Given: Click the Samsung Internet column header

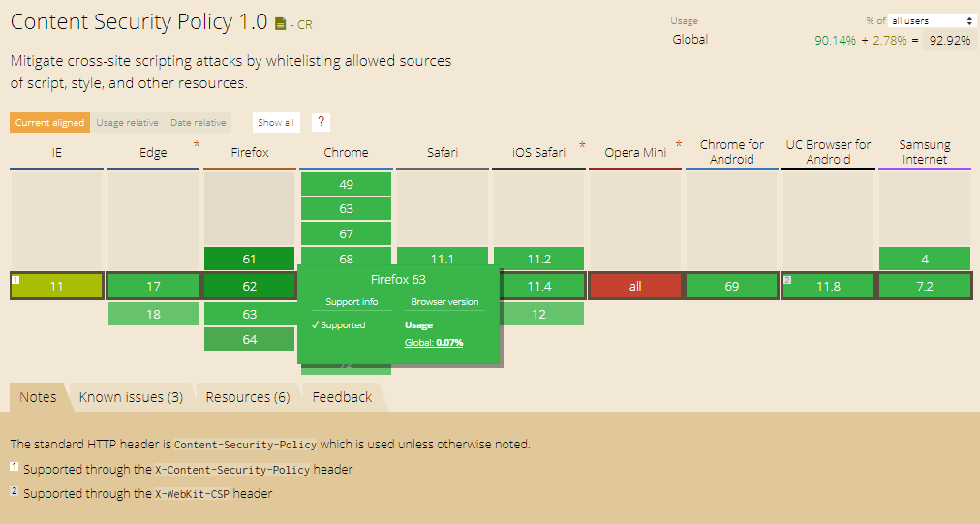Looking at the screenshot, I should coord(925,152).
